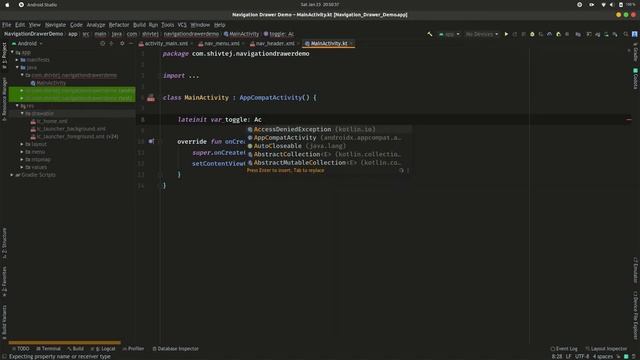Click gutter icon beside class MainActivity

151,98
